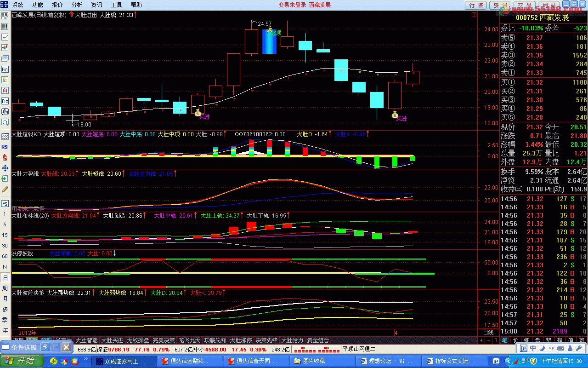Click the small square icon at chart corner
The image size is (588, 368).
[x=474, y=15]
